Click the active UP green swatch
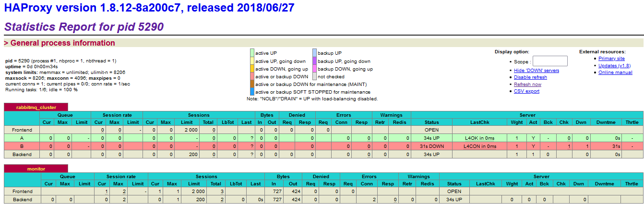Image resolution: width=644 pixels, height=206 pixels. click(x=252, y=53)
